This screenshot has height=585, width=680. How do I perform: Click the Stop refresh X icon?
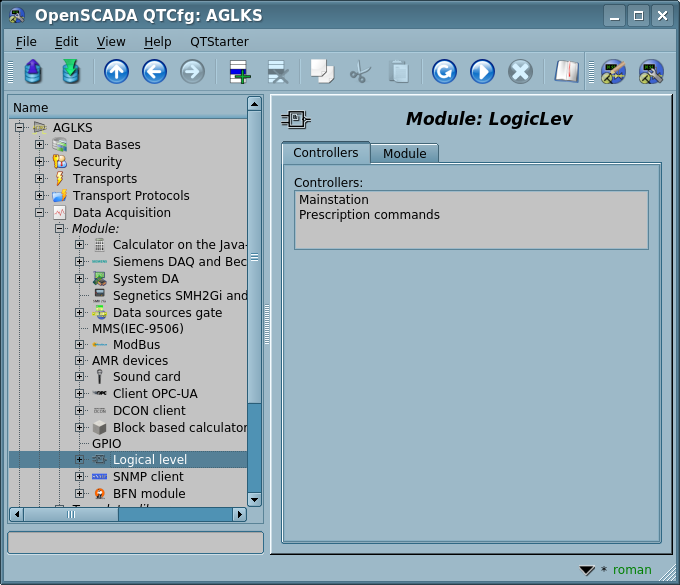point(520,72)
